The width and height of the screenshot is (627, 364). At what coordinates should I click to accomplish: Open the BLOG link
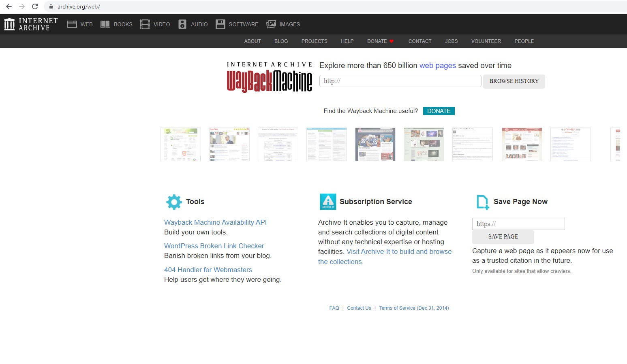[281, 41]
